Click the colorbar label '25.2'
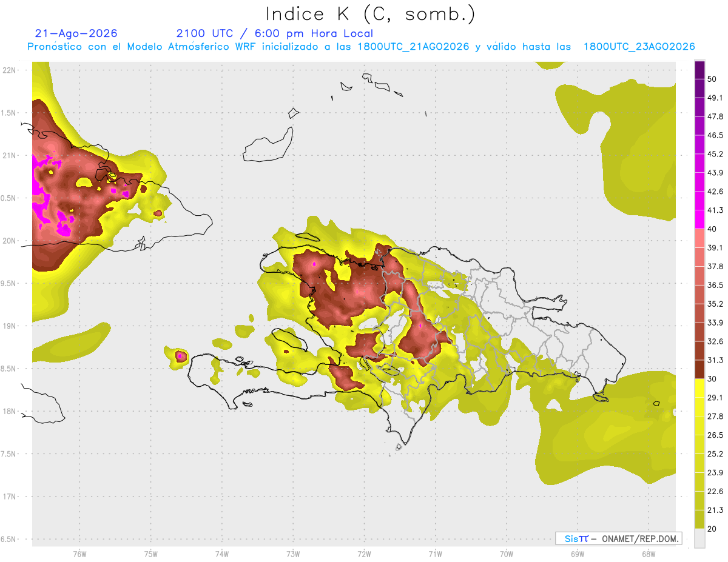This screenshot has height=562, width=728. click(x=716, y=454)
